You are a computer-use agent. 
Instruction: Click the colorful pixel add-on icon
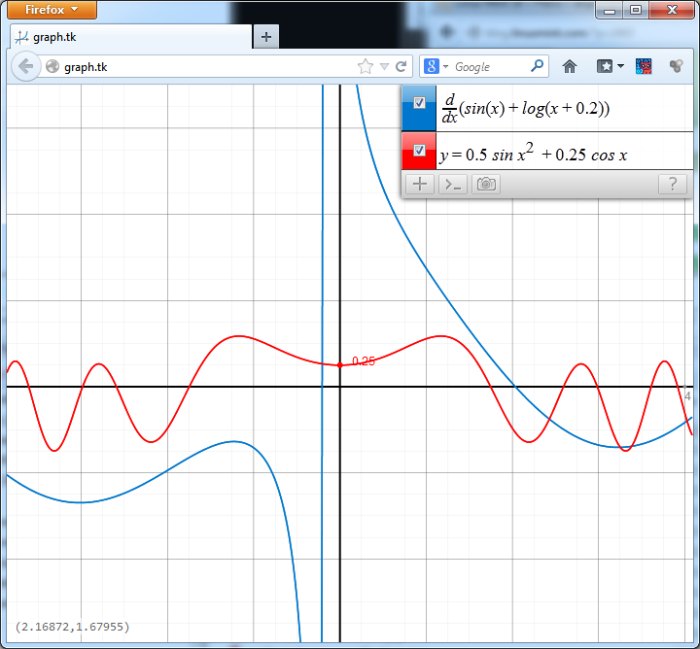pos(643,66)
